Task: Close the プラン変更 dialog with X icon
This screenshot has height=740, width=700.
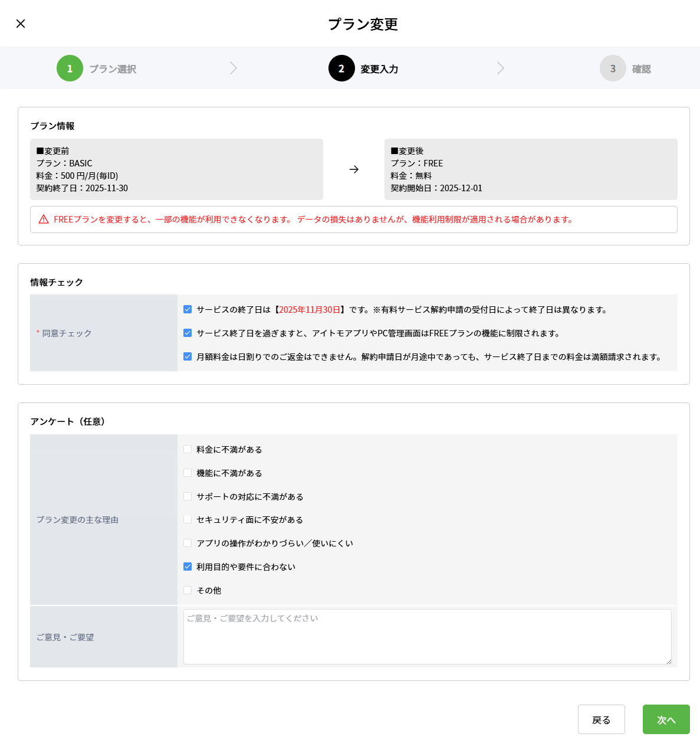Action: click(21, 24)
